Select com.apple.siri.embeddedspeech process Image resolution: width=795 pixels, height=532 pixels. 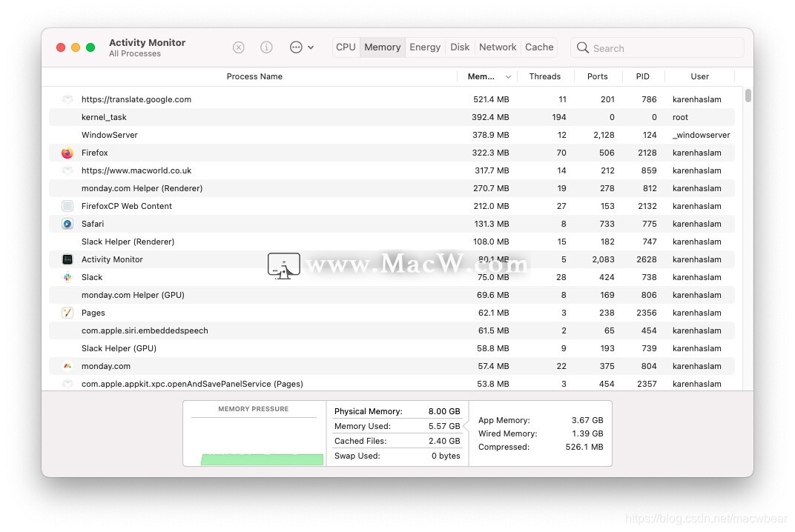click(x=392, y=330)
